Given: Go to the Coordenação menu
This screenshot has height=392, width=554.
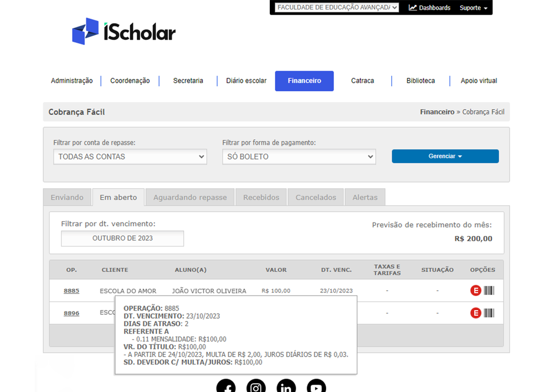Looking at the screenshot, I should tap(130, 80).
